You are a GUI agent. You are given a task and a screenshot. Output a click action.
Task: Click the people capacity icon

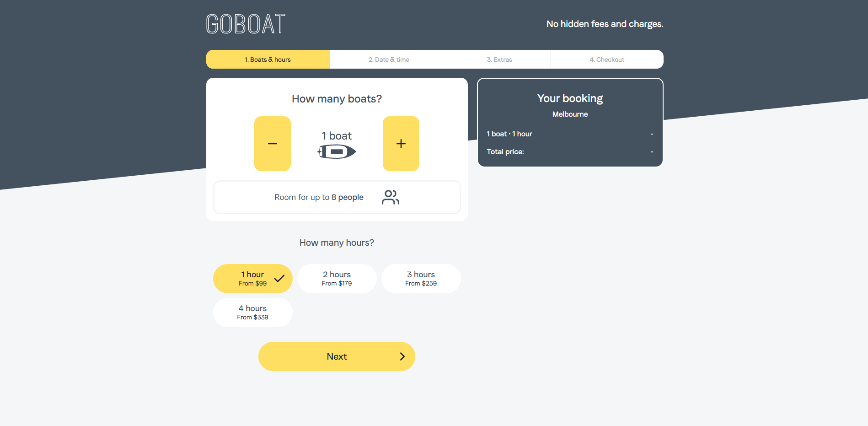pos(391,197)
